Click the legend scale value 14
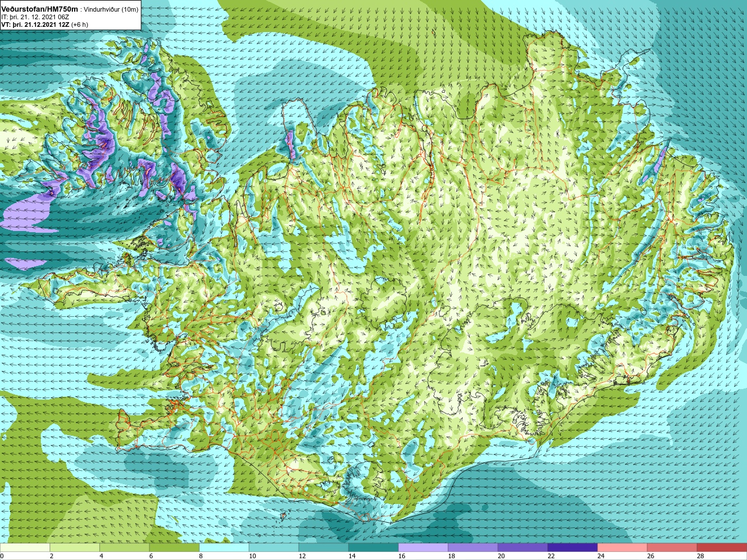 click(x=352, y=556)
